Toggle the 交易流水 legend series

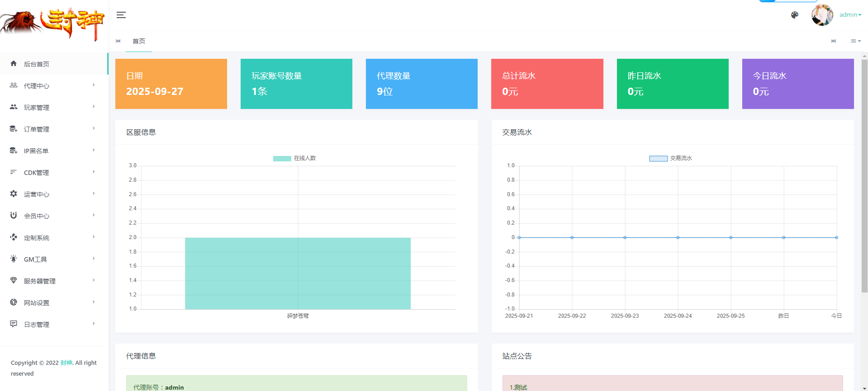(x=670, y=158)
